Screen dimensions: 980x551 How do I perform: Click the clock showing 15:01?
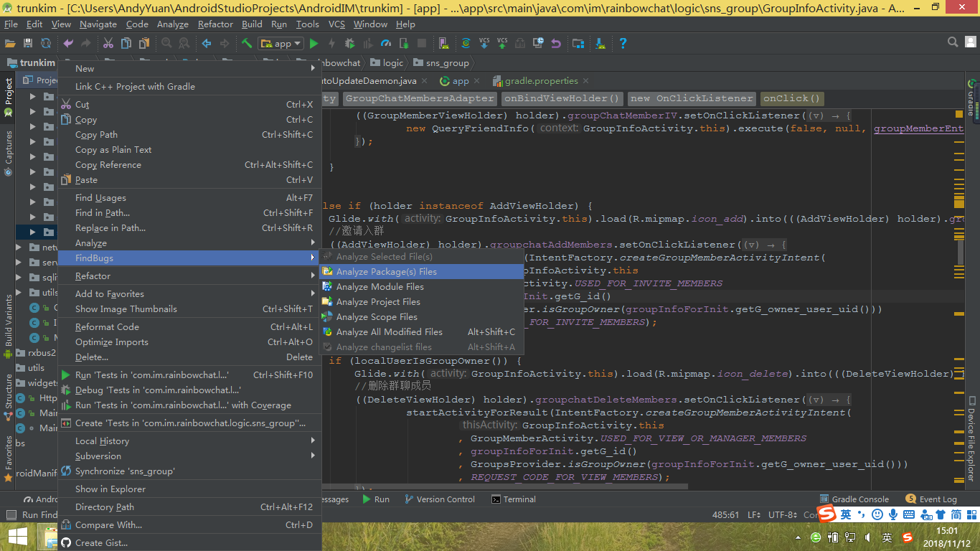coord(947,531)
